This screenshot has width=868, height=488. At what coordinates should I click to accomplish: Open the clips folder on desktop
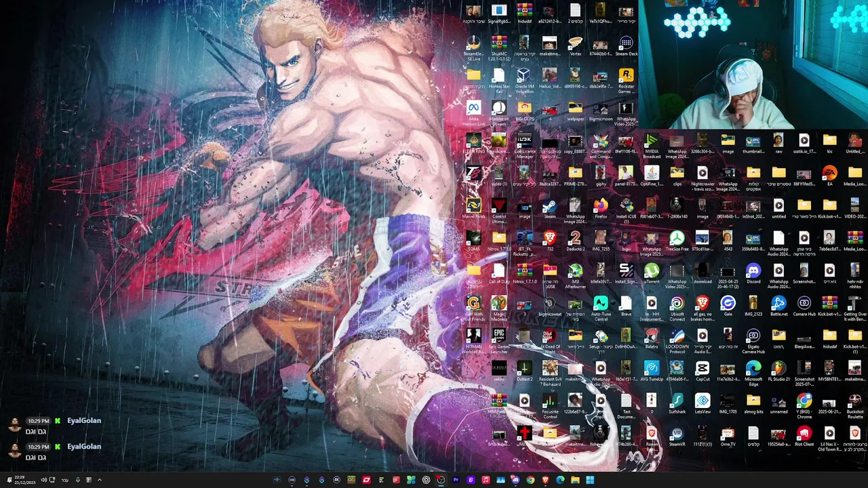(677, 176)
